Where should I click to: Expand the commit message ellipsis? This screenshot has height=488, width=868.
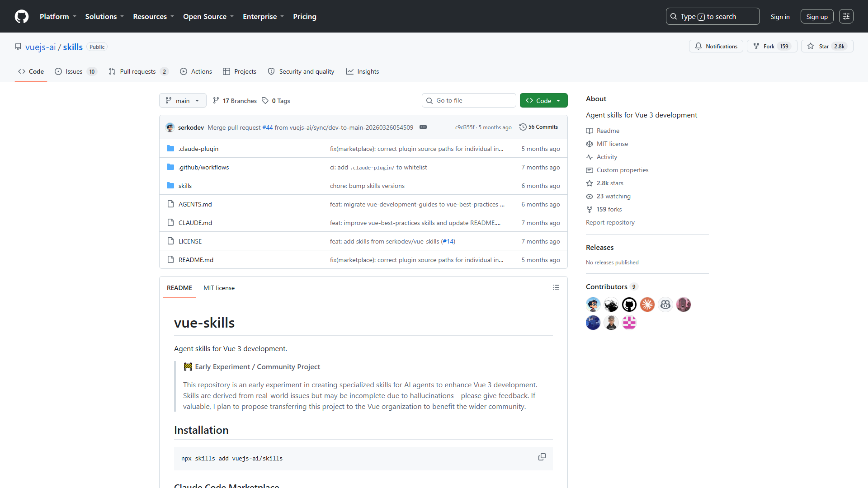[x=423, y=127]
